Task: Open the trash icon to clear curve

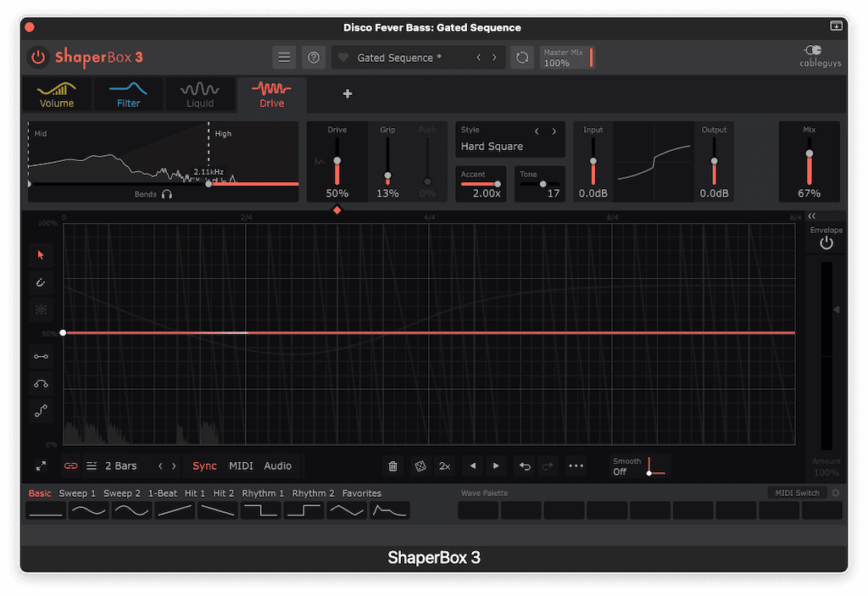Action: pyautogui.click(x=392, y=466)
